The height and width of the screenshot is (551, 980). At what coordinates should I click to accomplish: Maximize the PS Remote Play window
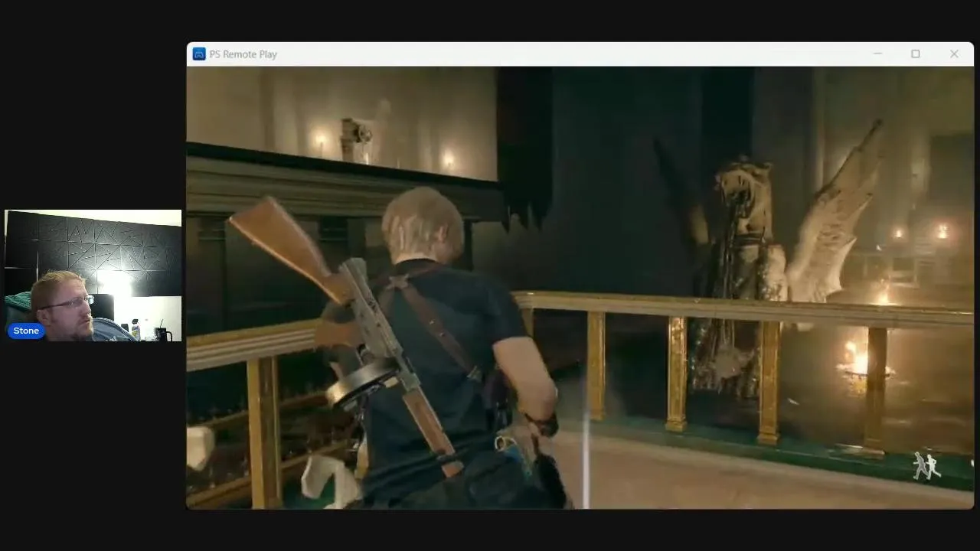click(x=915, y=54)
